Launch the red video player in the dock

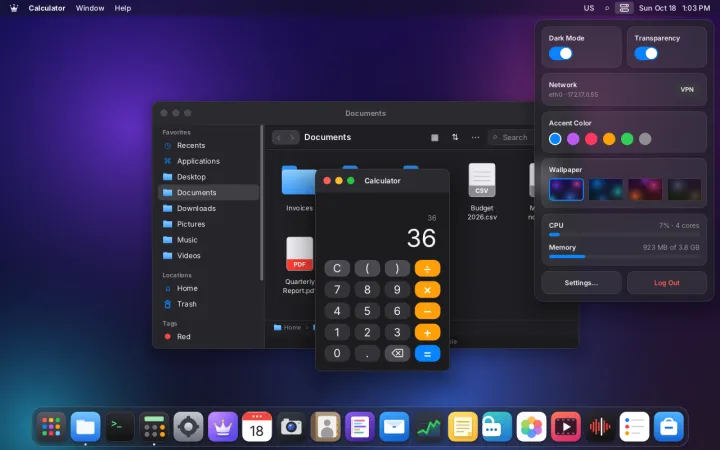point(565,427)
